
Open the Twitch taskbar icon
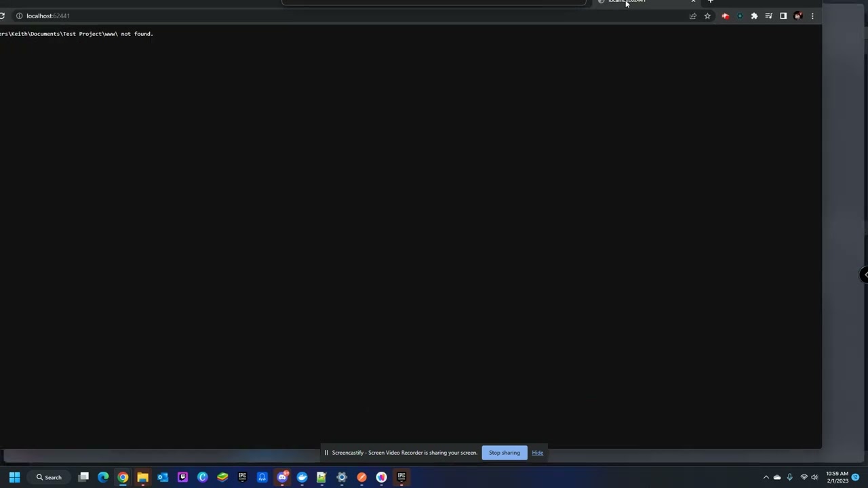click(182, 477)
